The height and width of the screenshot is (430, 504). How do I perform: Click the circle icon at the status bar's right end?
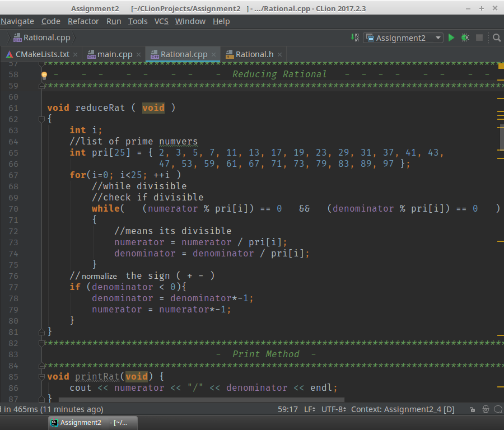(498, 409)
